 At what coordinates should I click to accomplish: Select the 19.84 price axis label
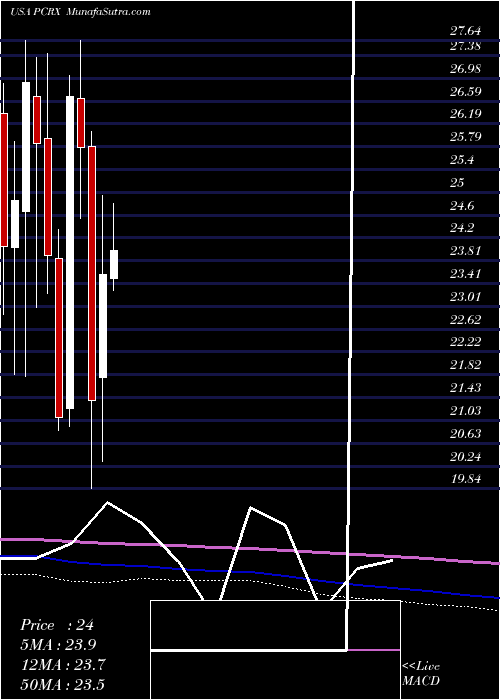click(465, 479)
